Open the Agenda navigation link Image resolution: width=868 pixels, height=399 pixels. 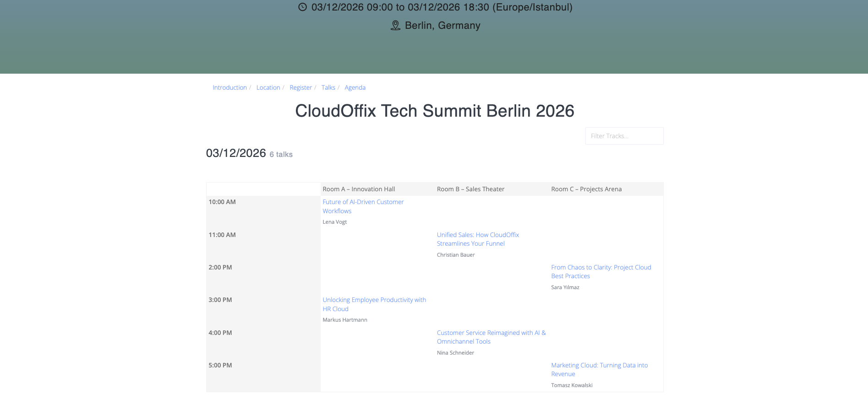pos(355,87)
